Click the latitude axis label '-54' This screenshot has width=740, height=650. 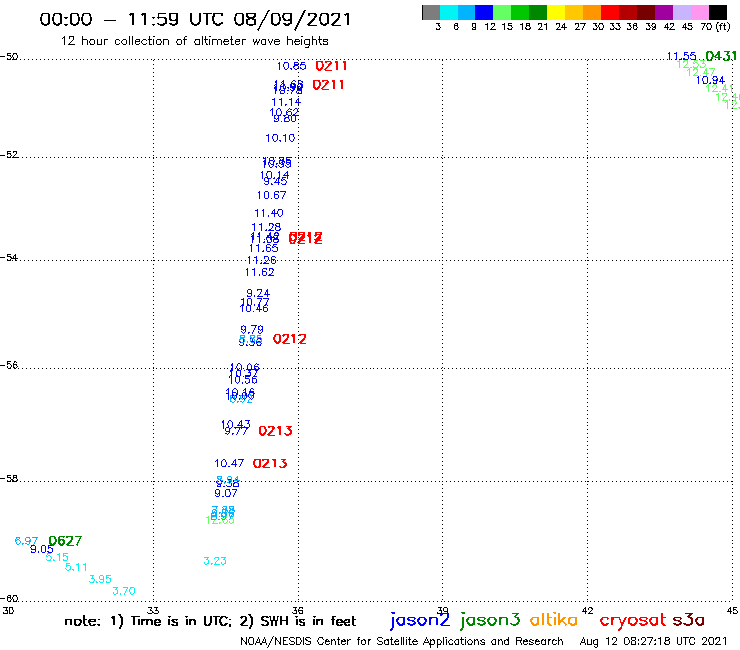[x=9, y=258]
